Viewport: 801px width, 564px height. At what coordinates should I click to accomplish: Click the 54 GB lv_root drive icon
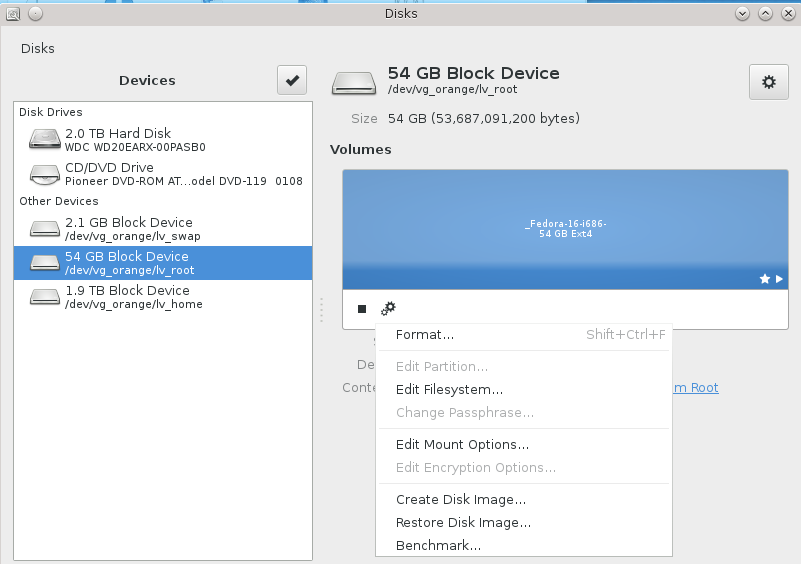(45, 263)
